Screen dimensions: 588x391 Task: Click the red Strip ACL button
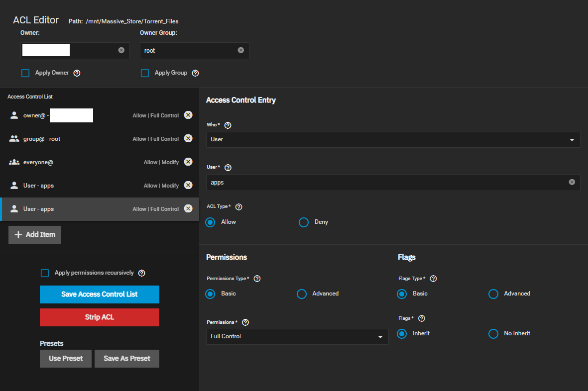pyautogui.click(x=100, y=317)
